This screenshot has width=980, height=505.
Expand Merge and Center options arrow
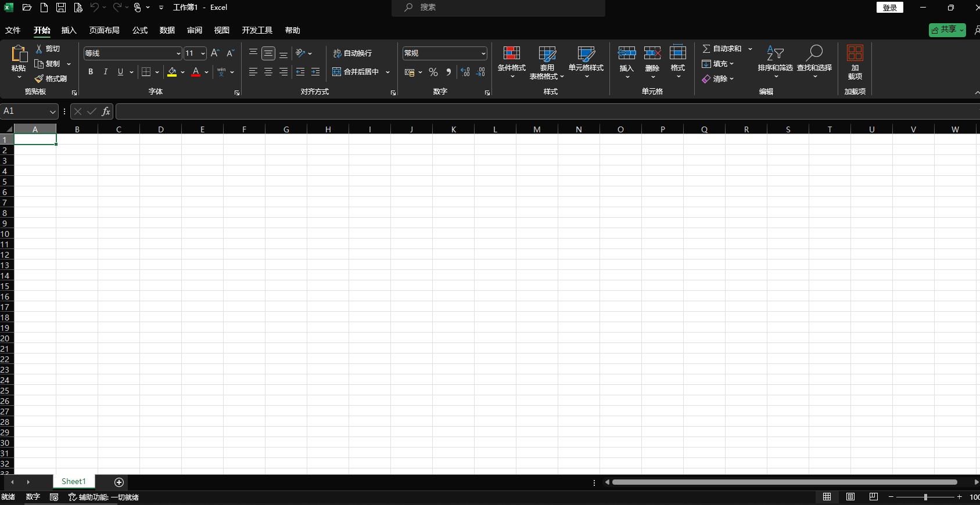(x=387, y=72)
